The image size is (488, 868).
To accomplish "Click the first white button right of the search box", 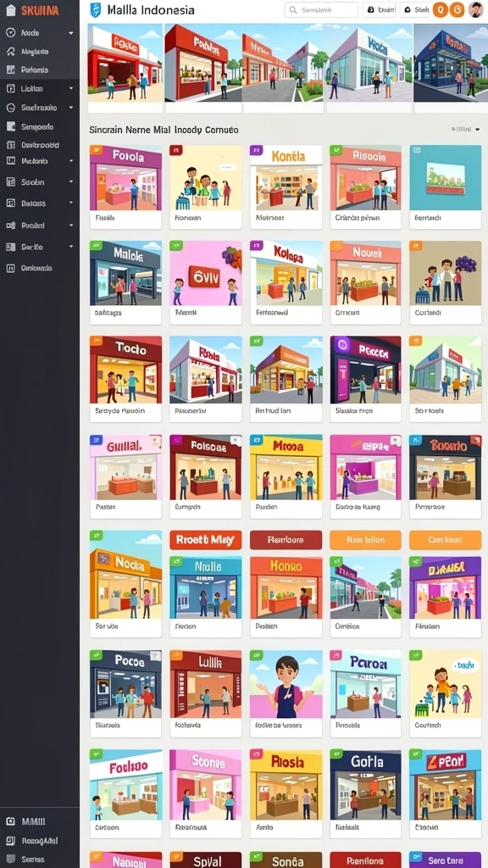I will pos(379,10).
